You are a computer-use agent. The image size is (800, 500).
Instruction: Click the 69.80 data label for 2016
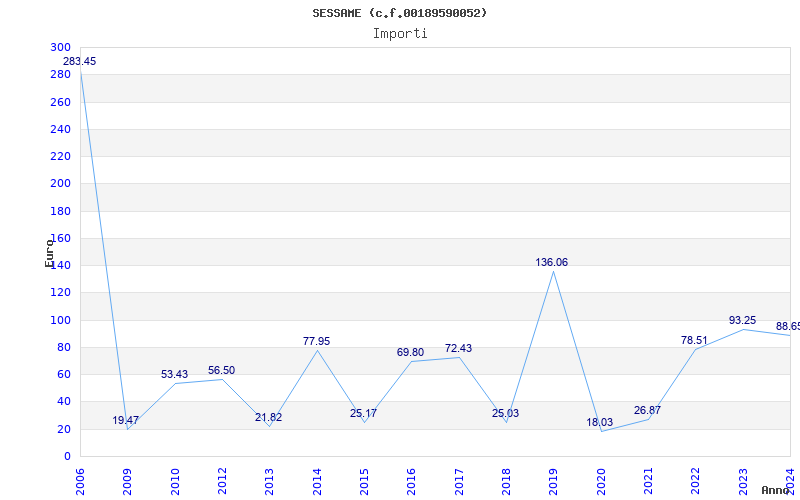(x=410, y=353)
